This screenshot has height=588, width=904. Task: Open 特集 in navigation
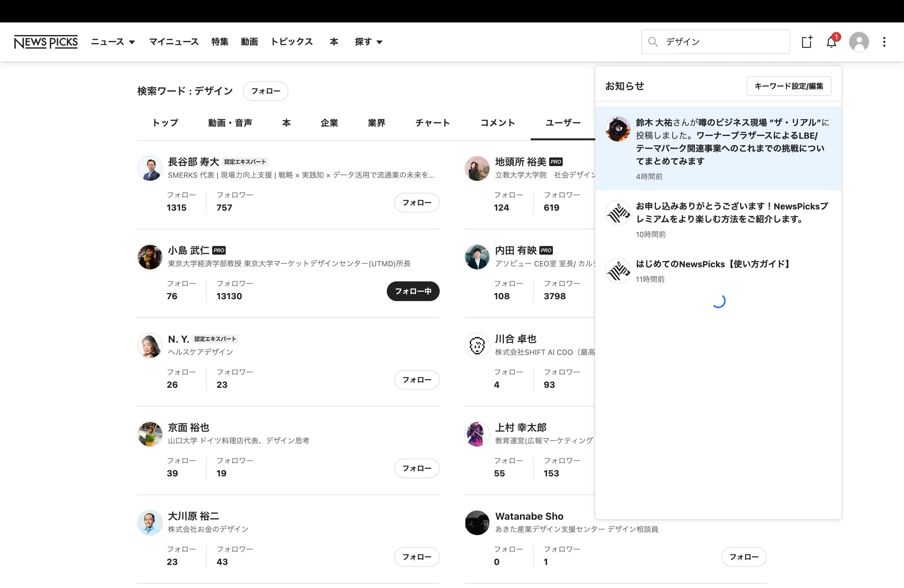click(x=220, y=42)
